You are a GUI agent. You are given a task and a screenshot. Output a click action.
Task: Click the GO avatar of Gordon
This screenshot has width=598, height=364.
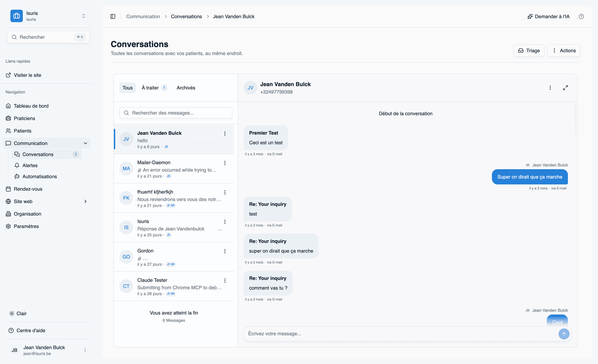[x=126, y=257]
